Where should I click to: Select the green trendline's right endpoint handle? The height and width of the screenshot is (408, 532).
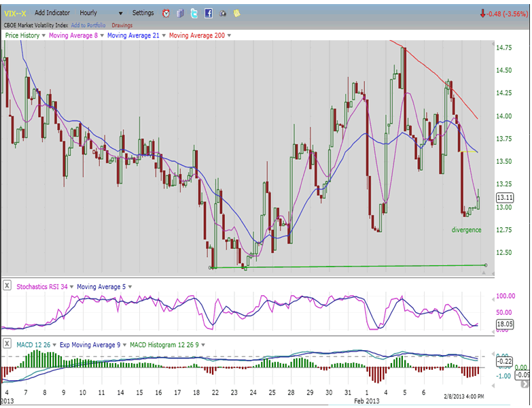click(x=485, y=265)
